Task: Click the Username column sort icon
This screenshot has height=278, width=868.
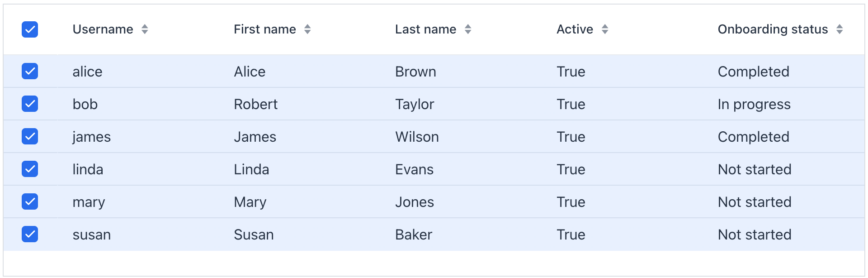Action: tap(145, 29)
